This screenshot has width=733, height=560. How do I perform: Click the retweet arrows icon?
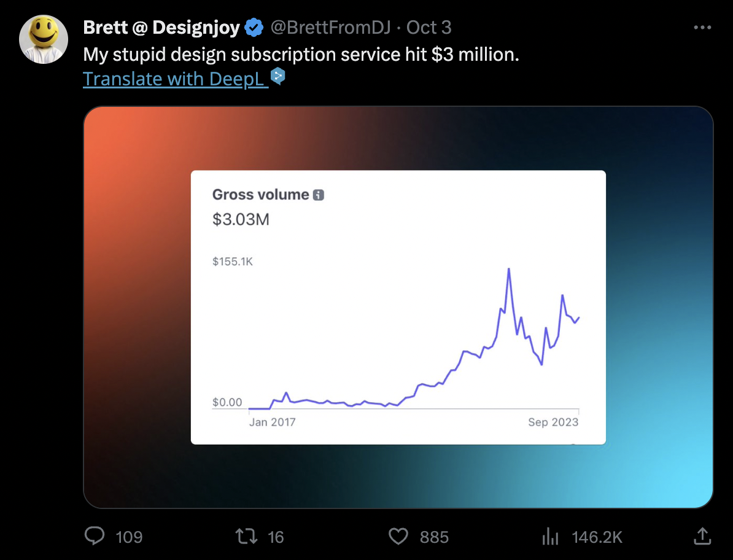coord(246,536)
